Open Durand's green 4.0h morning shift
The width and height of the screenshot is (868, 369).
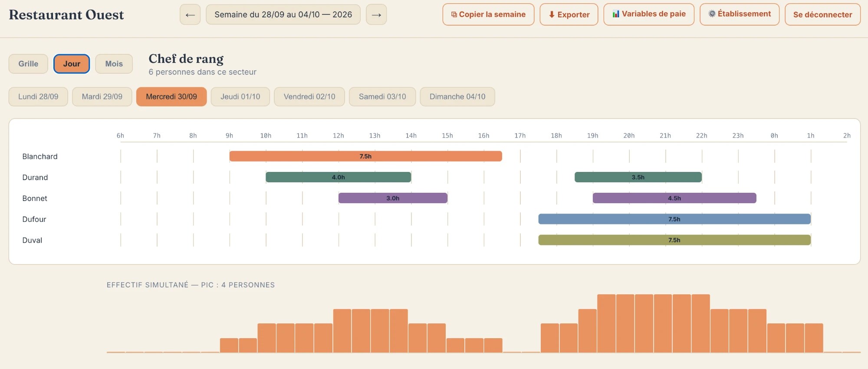click(338, 177)
